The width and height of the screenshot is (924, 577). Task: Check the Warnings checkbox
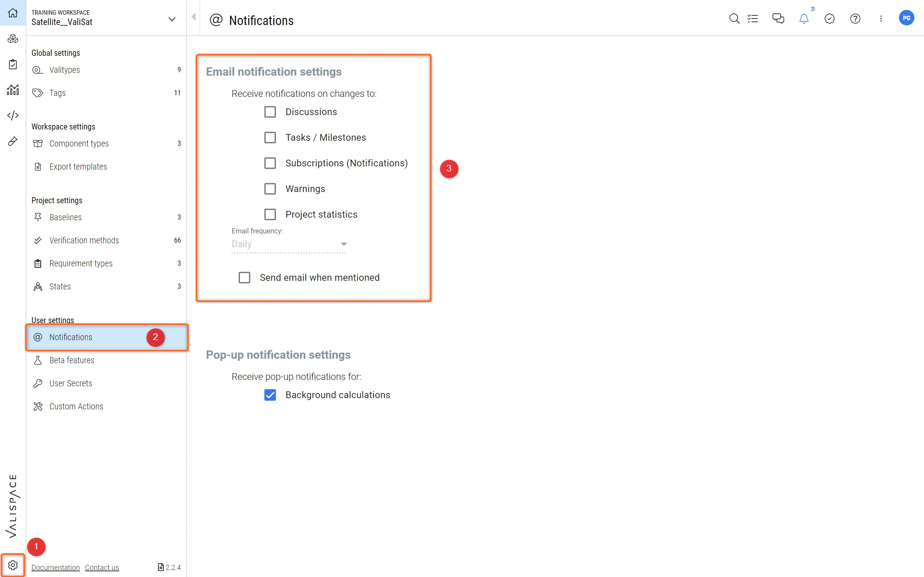pyautogui.click(x=270, y=189)
